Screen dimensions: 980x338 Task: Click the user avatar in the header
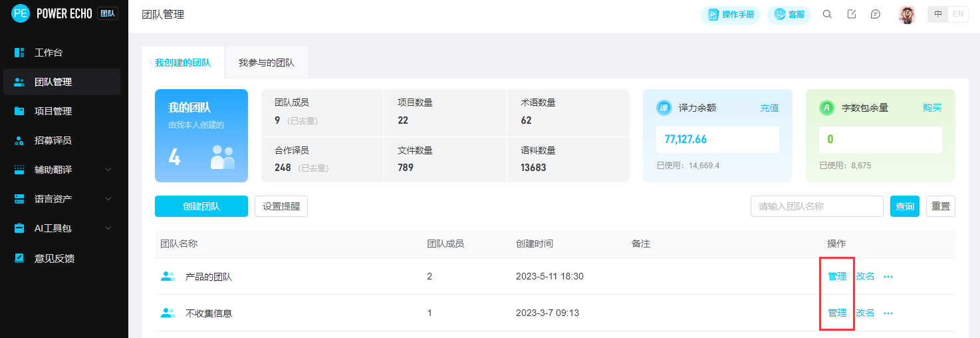(x=907, y=15)
